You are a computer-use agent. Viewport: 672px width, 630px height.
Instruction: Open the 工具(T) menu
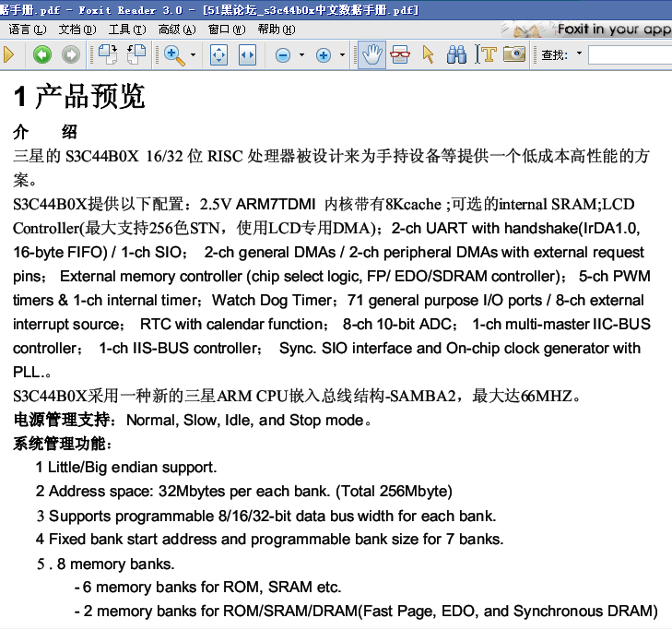127,30
